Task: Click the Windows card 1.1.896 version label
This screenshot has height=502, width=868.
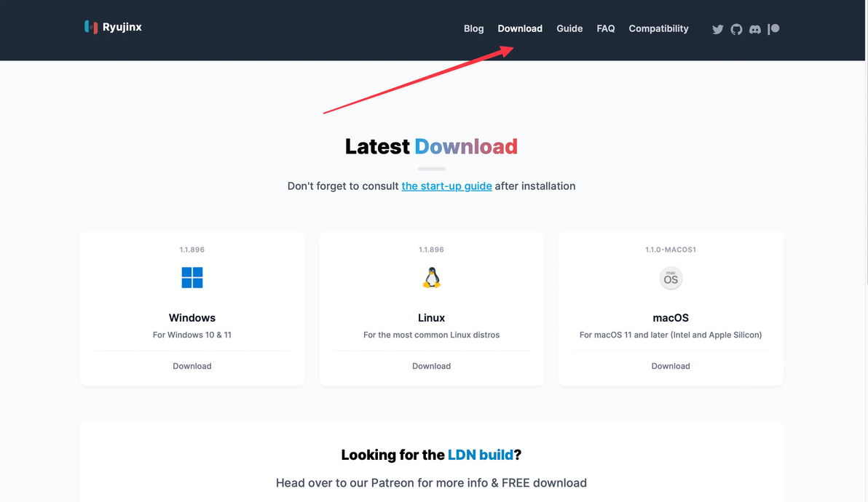Action: 192,250
